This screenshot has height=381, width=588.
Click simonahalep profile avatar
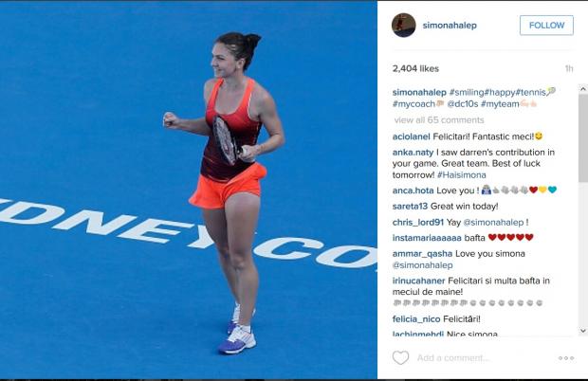(x=404, y=25)
